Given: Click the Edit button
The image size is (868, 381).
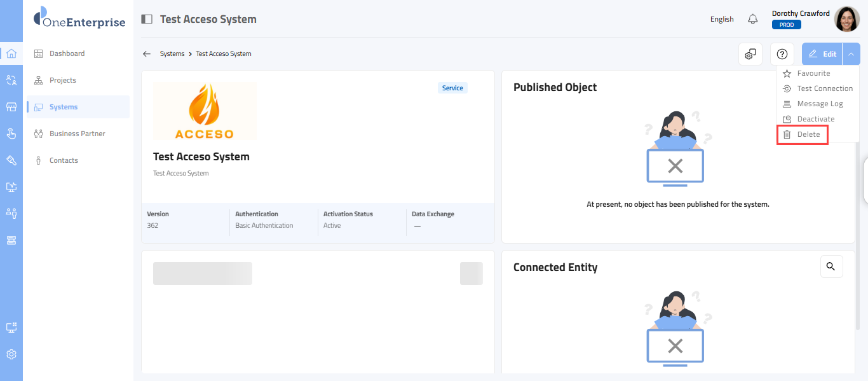Looking at the screenshot, I should 822,54.
